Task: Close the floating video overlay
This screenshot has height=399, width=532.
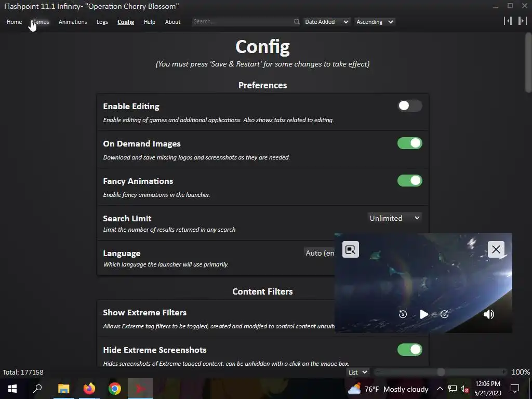Action: 496,249
